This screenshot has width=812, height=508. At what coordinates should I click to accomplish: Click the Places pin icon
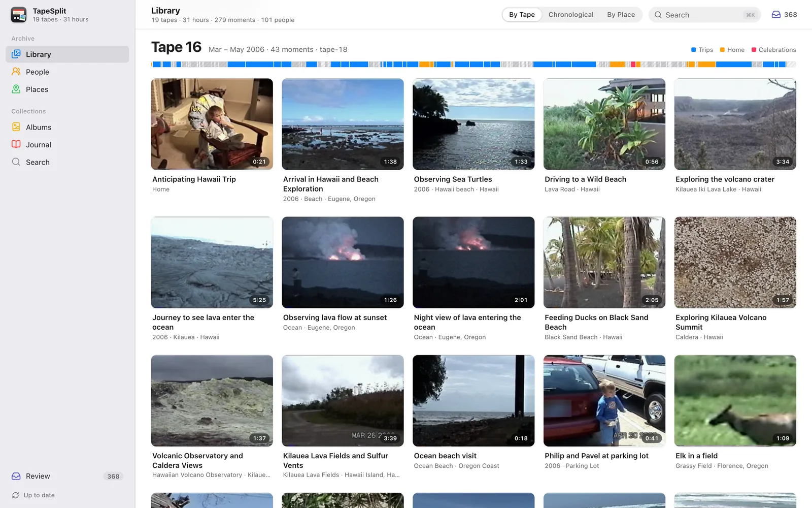[x=16, y=89]
